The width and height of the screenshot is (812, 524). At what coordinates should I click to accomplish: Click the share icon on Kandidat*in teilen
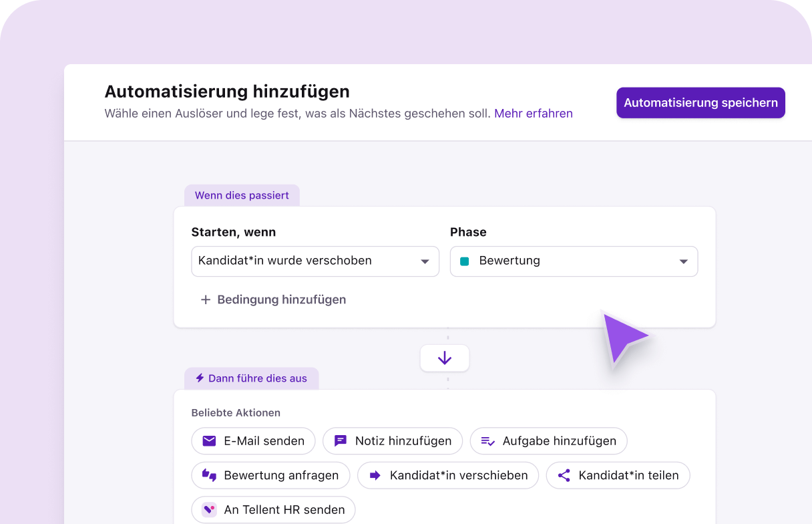point(564,475)
